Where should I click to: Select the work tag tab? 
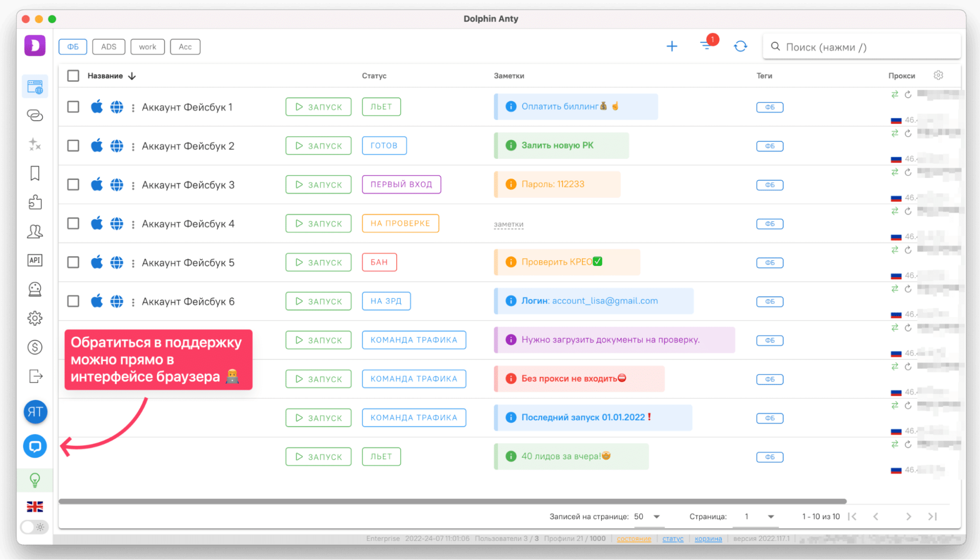click(x=147, y=47)
